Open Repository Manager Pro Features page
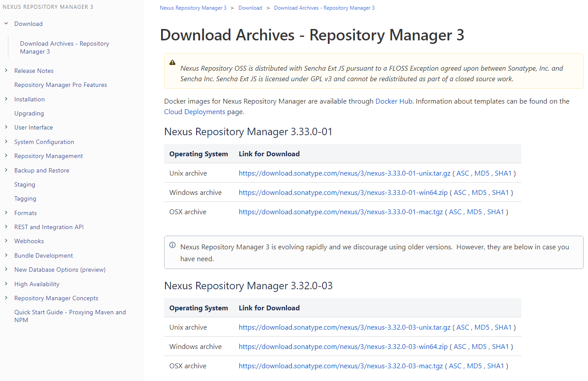588x381 pixels. [x=61, y=85]
